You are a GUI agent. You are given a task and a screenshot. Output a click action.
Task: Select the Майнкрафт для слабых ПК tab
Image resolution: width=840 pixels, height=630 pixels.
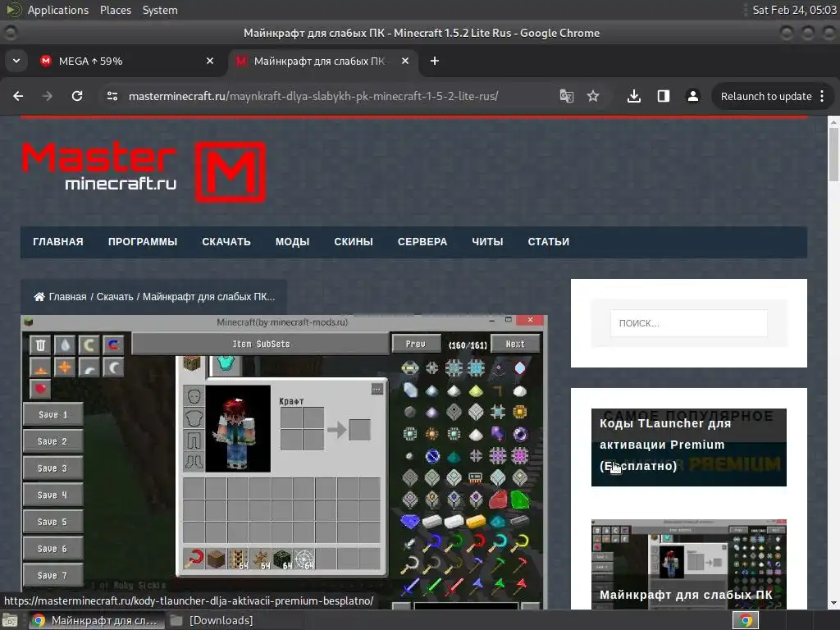[x=322, y=61]
